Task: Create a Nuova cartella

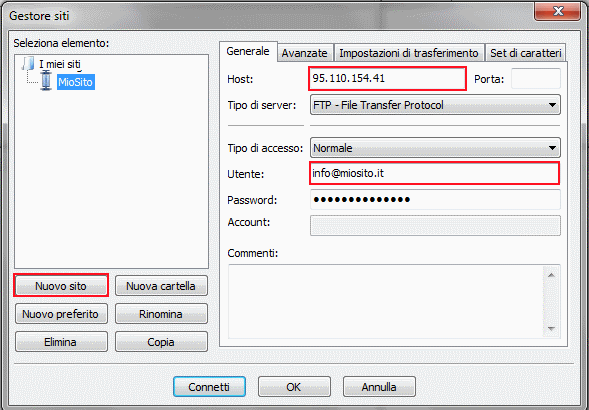Action: click(161, 286)
